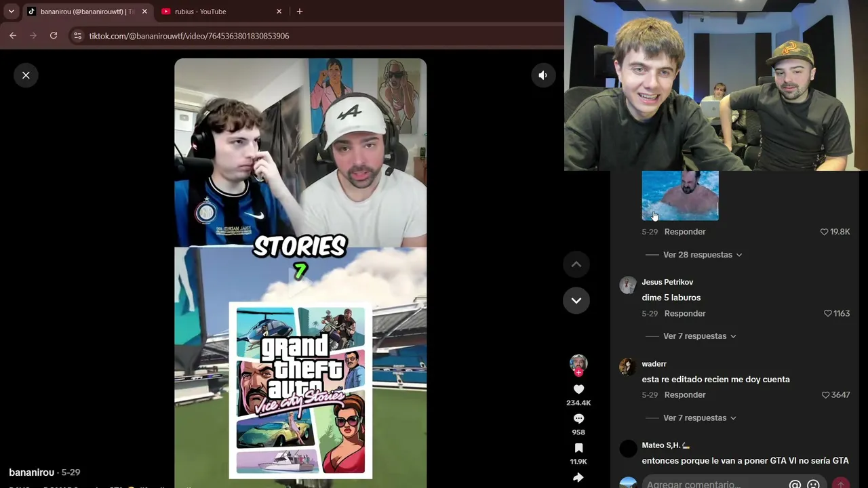
Task: Pause the GTA Vice City Stories video
Action: (300, 273)
